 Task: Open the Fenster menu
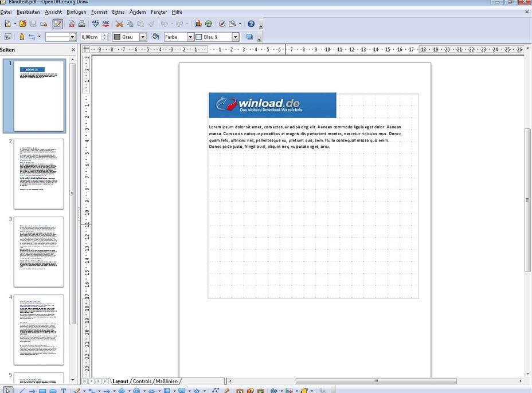(x=159, y=12)
